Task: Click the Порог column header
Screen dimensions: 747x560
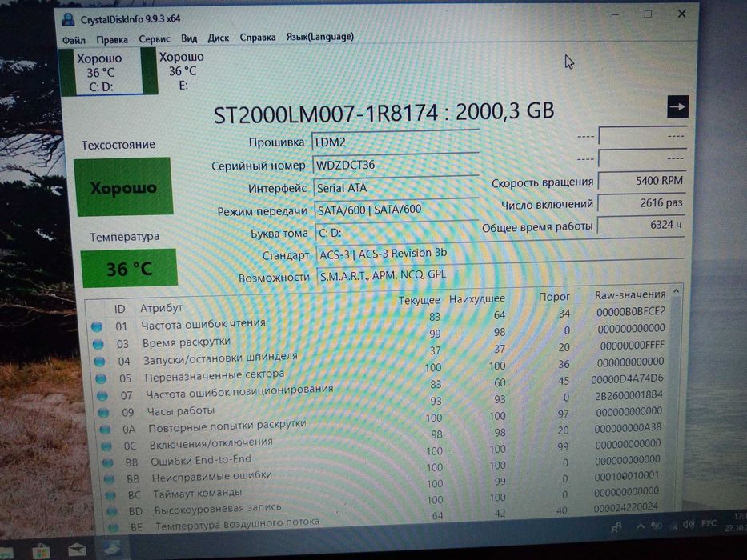Action: (x=554, y=297)
